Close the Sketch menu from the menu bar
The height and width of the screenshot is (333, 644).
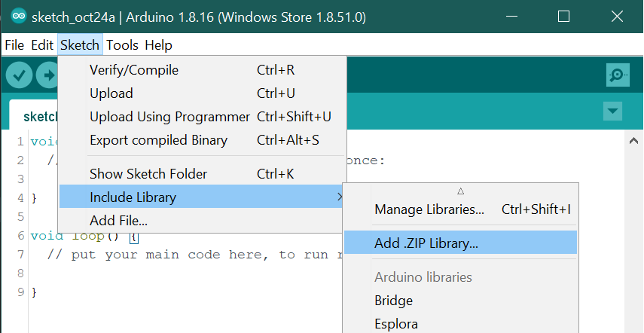click(x=80, y=44)
